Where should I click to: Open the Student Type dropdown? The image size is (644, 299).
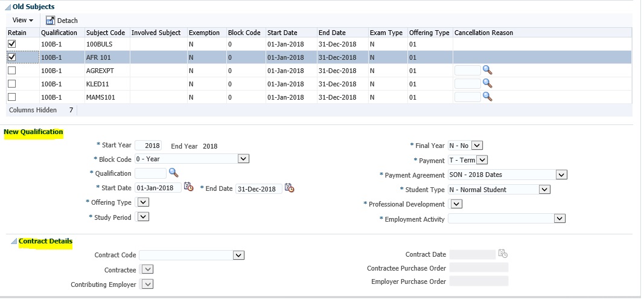coord(544,189)
